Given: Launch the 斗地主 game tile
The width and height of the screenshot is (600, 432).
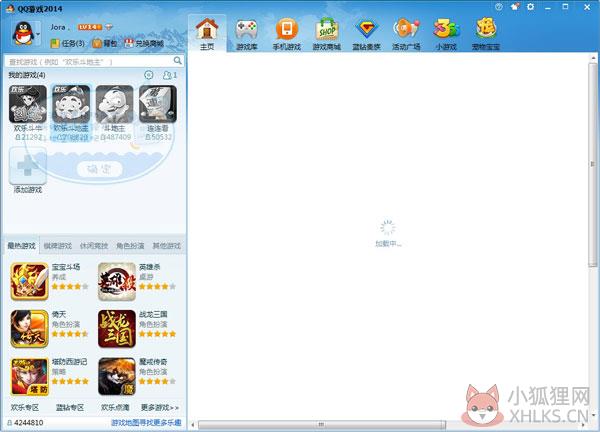Looking at the screenshot, I should click(x=114, y=104).
